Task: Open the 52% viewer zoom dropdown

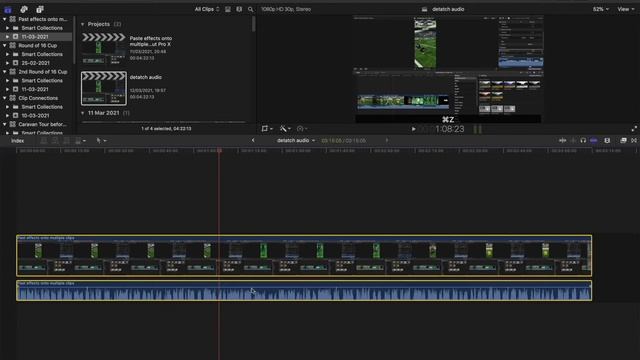Action: click(x=600, y=9)
